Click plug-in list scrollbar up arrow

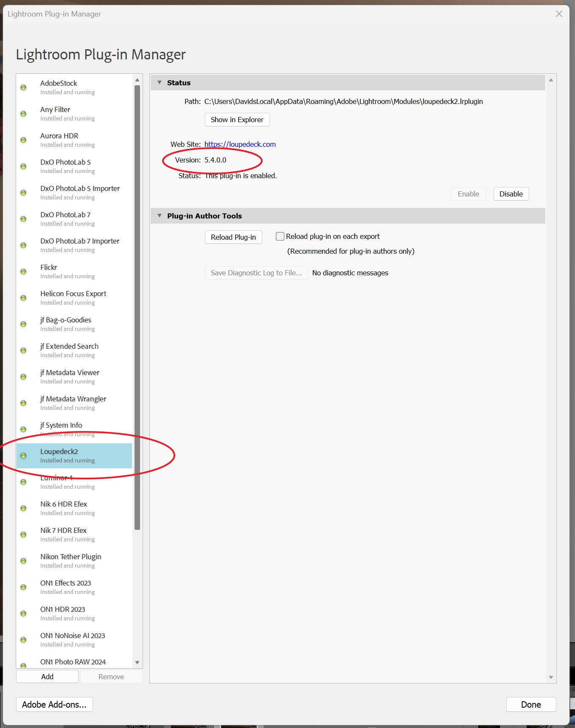point(137,80)
